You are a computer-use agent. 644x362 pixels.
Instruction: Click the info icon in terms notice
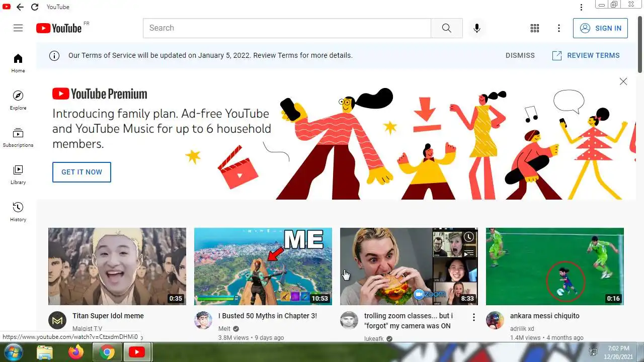54,55
